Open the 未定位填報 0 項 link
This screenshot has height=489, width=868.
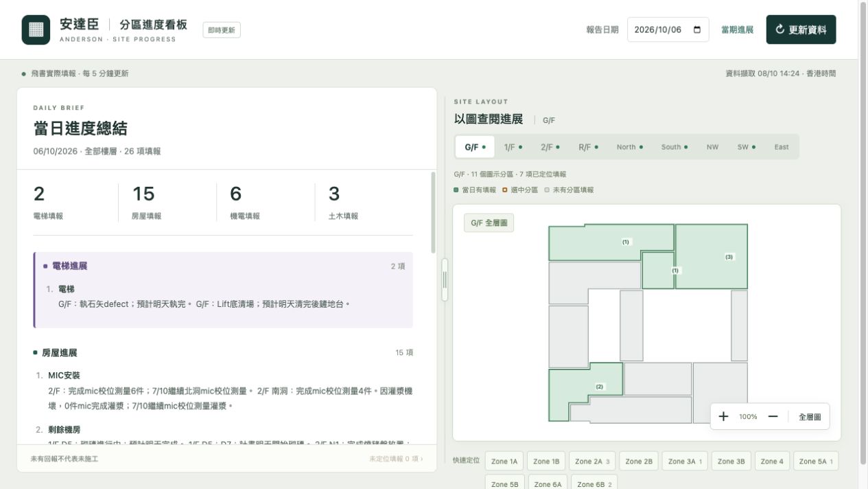pos(396,459)
